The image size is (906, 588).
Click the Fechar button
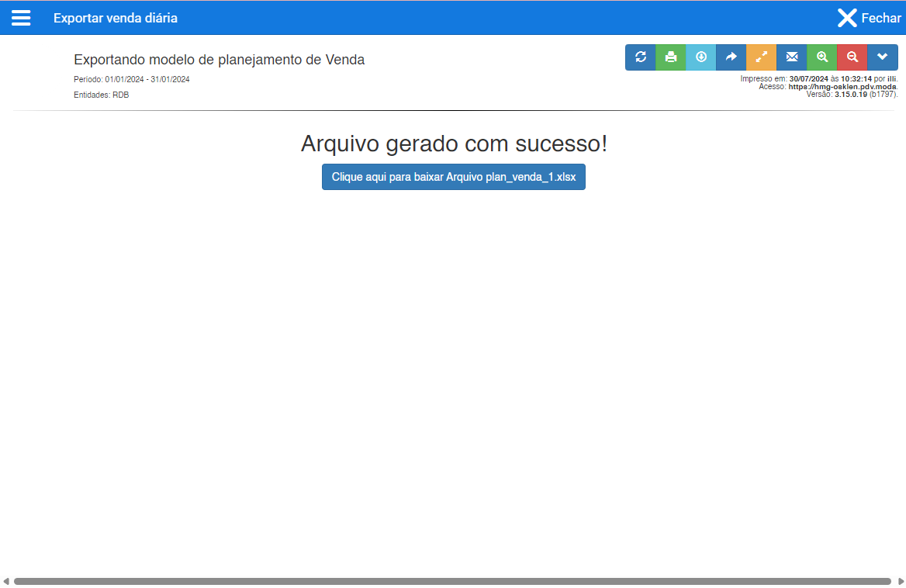869,18
